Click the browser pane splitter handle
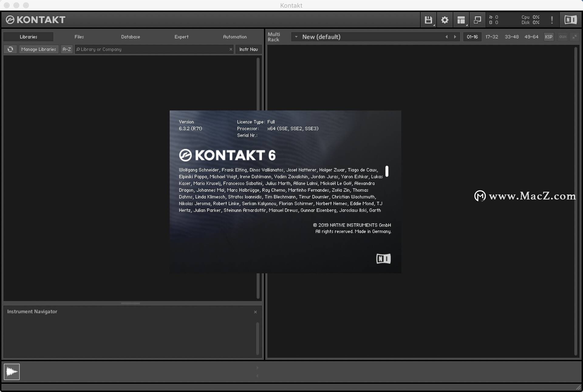 [131, 303]
